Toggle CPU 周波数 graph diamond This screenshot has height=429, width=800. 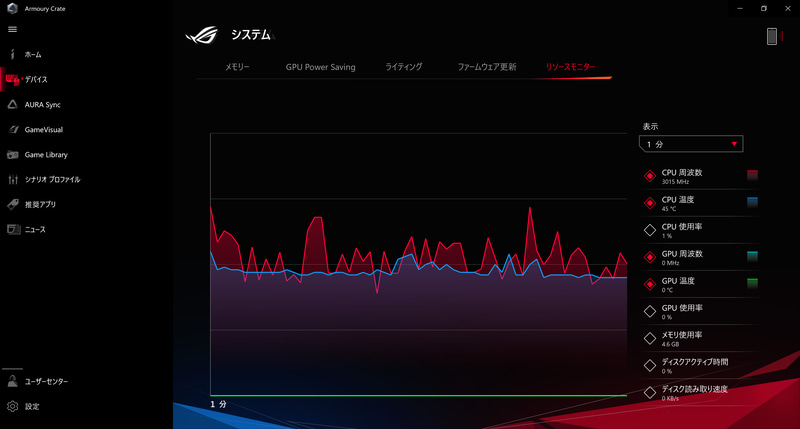pyautogui.click(x=649, y=176)
